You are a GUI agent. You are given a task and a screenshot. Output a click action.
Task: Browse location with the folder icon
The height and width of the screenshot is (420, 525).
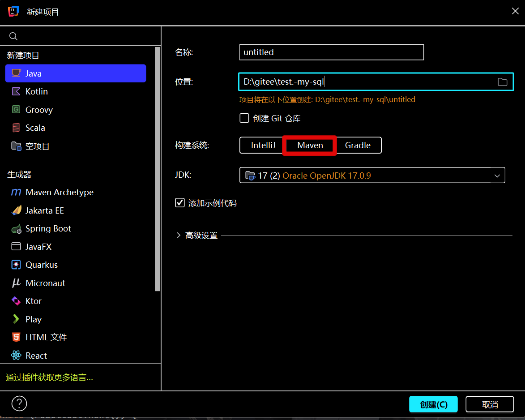[x=502, y=82]
